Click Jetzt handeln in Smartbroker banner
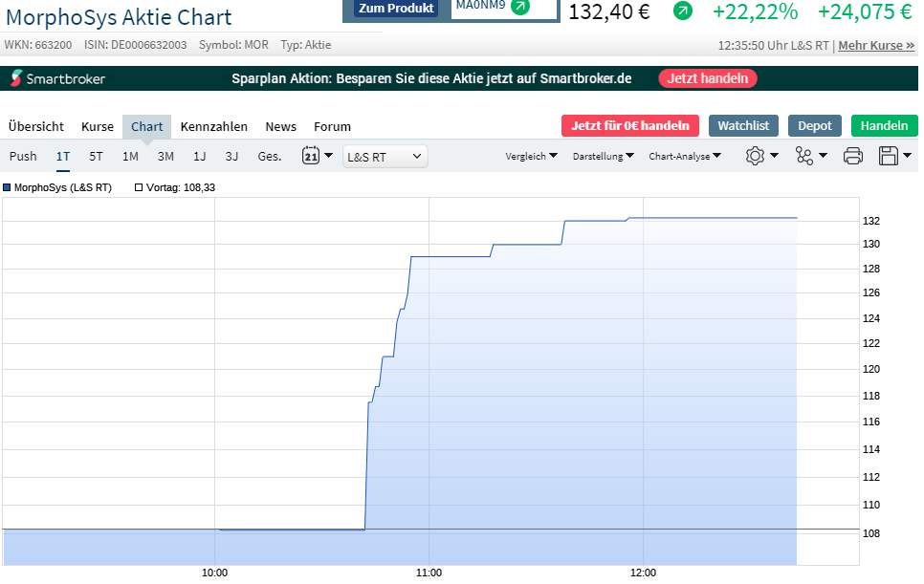 [707, 78]
